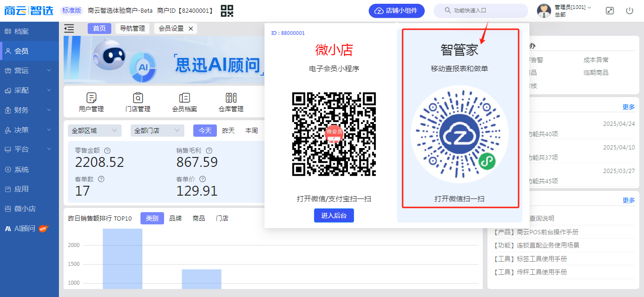644x297 pixels.
Task: Open 【工具】标签工具使用手册 link
Action: click(x=529, y=259)
